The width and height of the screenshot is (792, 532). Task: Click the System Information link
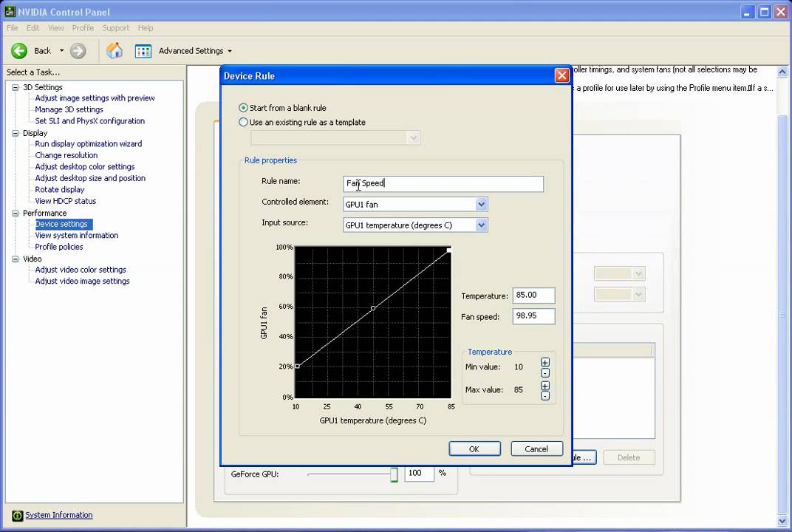(x=59, y=515)
